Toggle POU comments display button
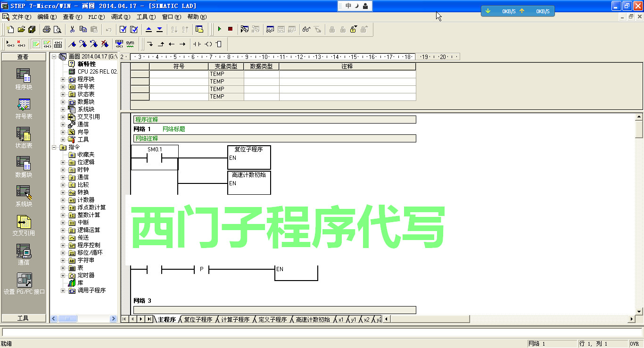 36,44
